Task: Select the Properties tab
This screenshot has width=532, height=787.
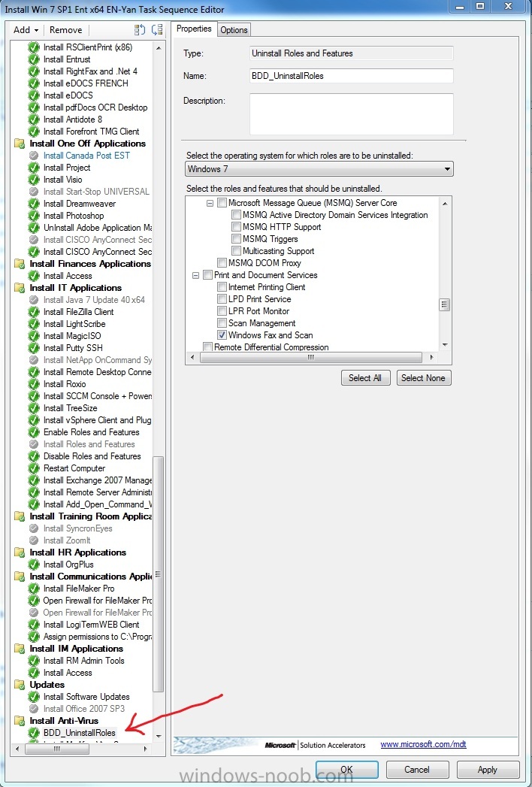Action: click(x=194, y=29)
